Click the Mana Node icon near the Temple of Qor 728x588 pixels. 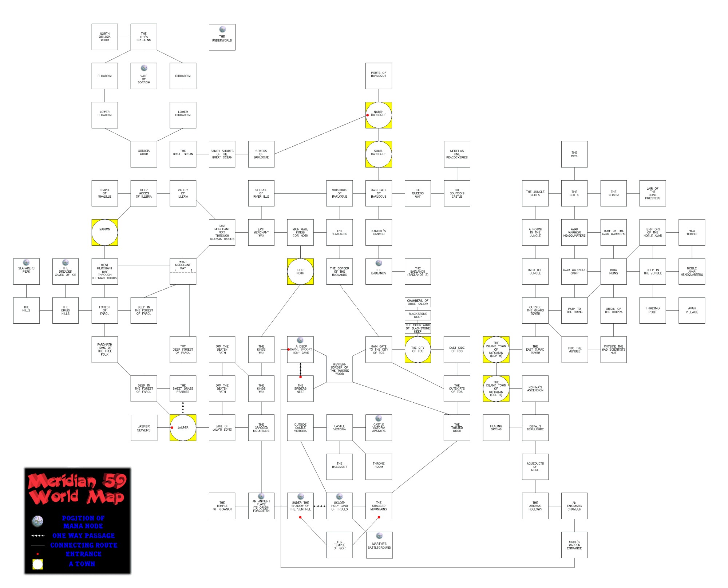[x=380, y=536]
